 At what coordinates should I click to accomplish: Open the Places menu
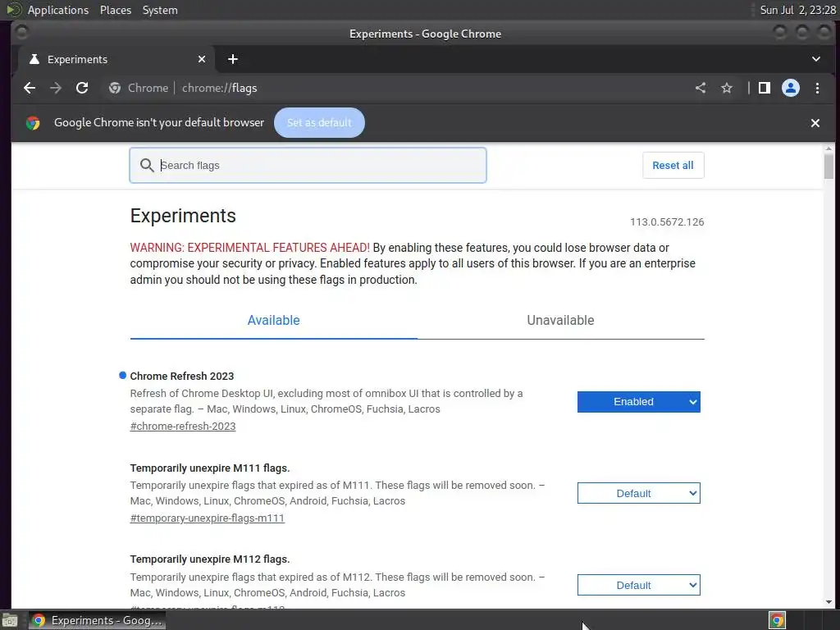[116, 10]
